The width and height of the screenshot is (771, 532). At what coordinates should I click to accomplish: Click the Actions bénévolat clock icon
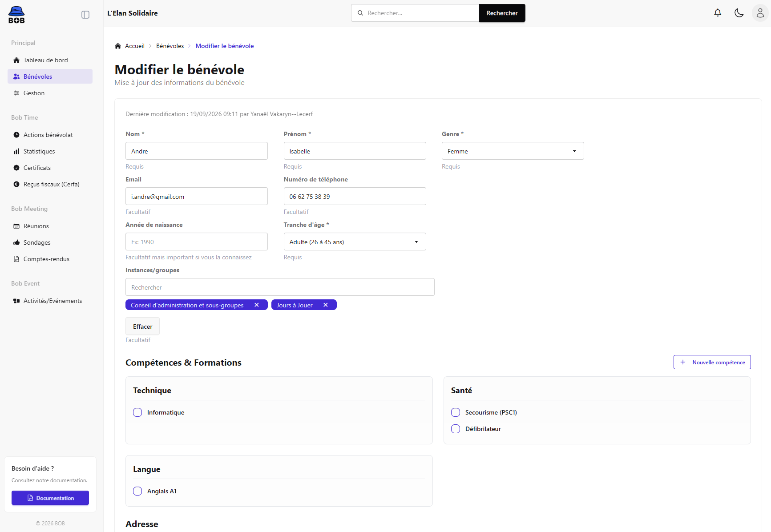(16, 135)
